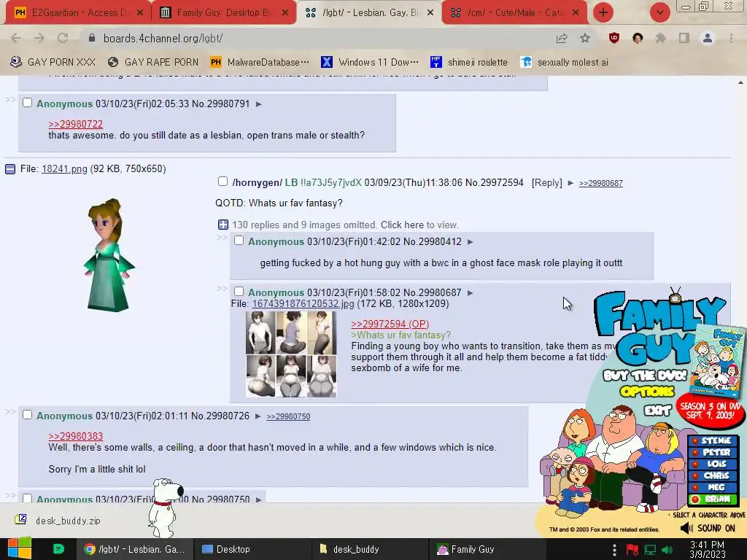Select Lois in the character list
Viewport: 747px width, 560px height.
pyautogui.click(x=712, y=464)
